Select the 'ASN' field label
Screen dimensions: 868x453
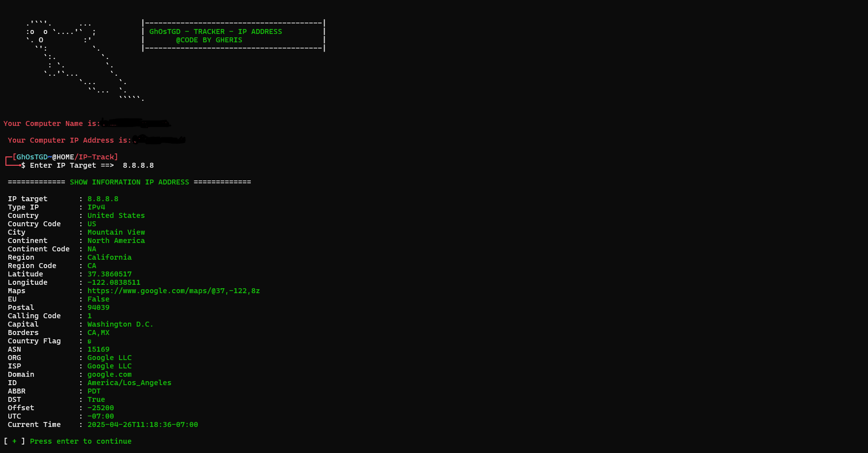[x=14, y=349]
